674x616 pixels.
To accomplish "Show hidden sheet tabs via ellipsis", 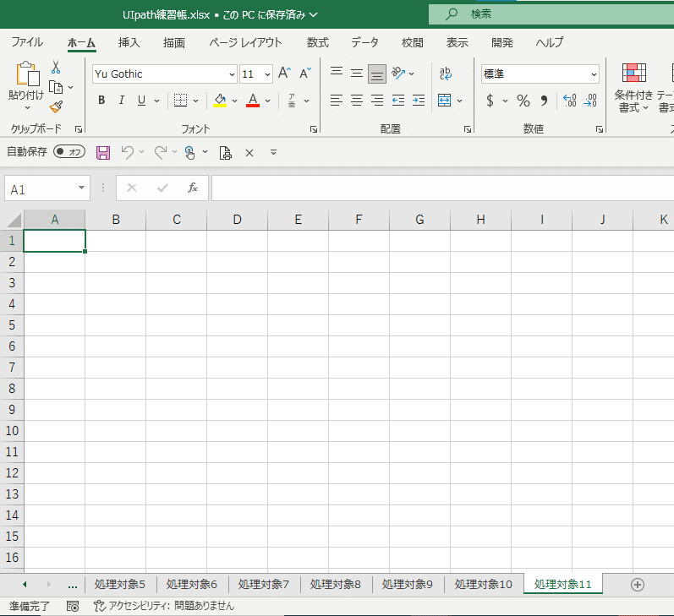I will coord(73,585).
